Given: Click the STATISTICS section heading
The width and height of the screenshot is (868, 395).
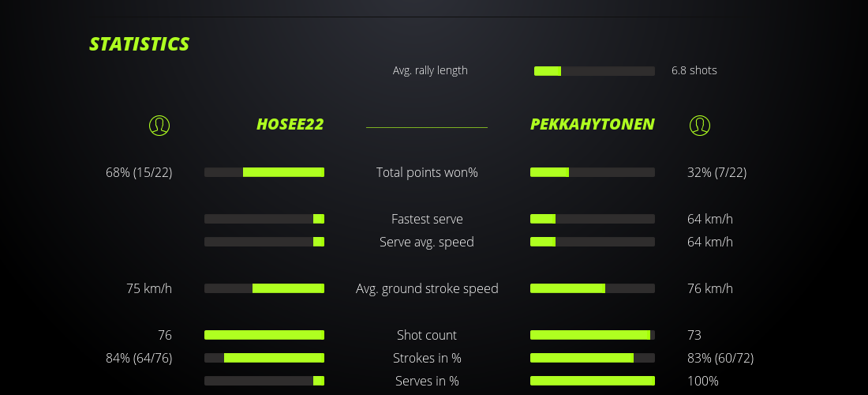Looking at the screenshot, I should (x=140, y=44).
